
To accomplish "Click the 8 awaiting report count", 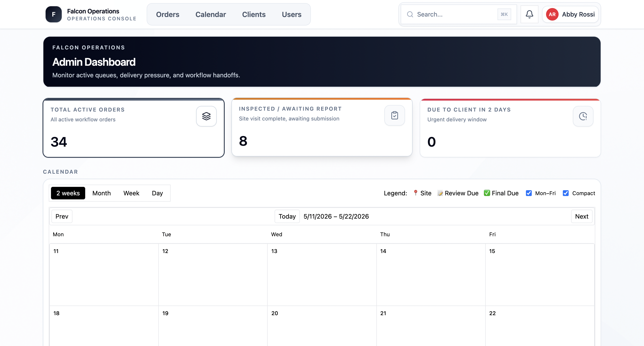I will [243, 141].
